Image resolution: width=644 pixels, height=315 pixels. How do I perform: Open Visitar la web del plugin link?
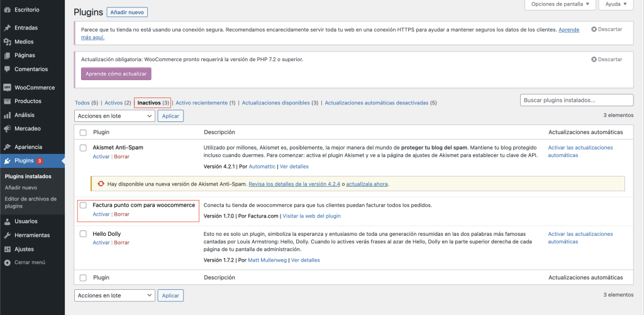312,216
